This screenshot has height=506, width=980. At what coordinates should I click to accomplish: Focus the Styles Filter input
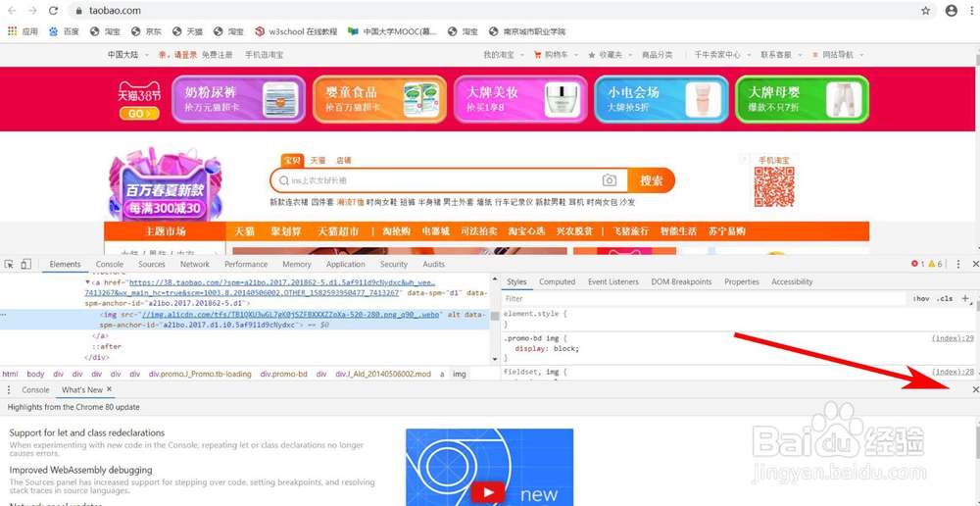pos(703,299)
